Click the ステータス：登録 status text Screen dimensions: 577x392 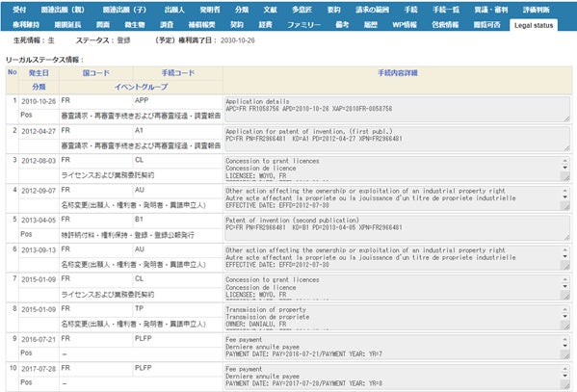pyautogui.click(x=103, y=40)
